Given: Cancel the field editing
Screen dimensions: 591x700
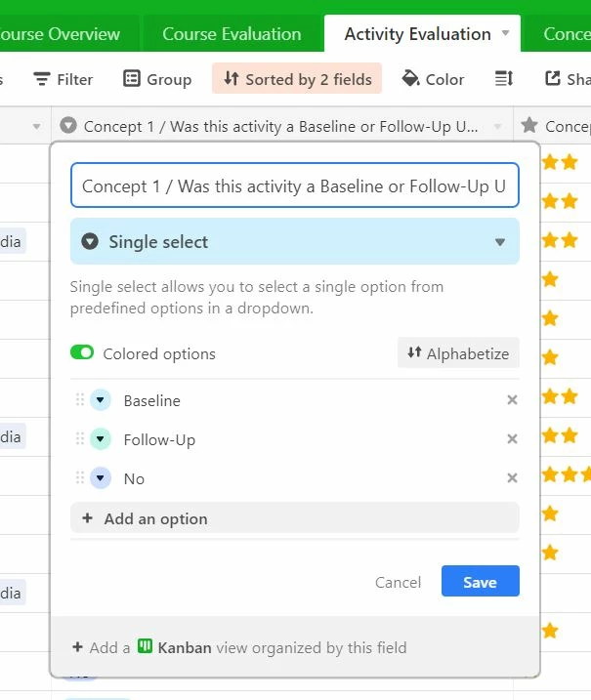Looking at the screenshot, I should 398,582.
